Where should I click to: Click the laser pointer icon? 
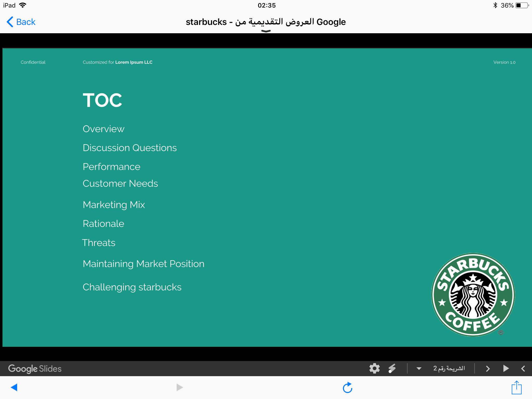392,368
